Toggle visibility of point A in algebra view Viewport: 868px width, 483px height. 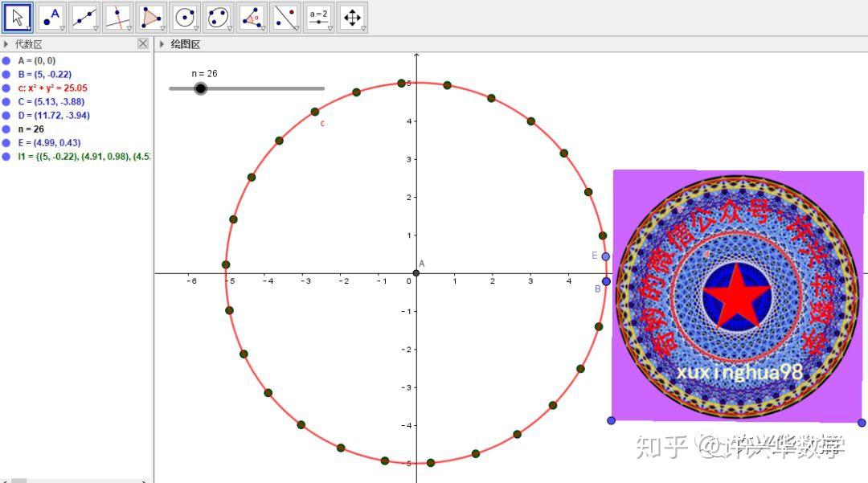coord(6,60)
